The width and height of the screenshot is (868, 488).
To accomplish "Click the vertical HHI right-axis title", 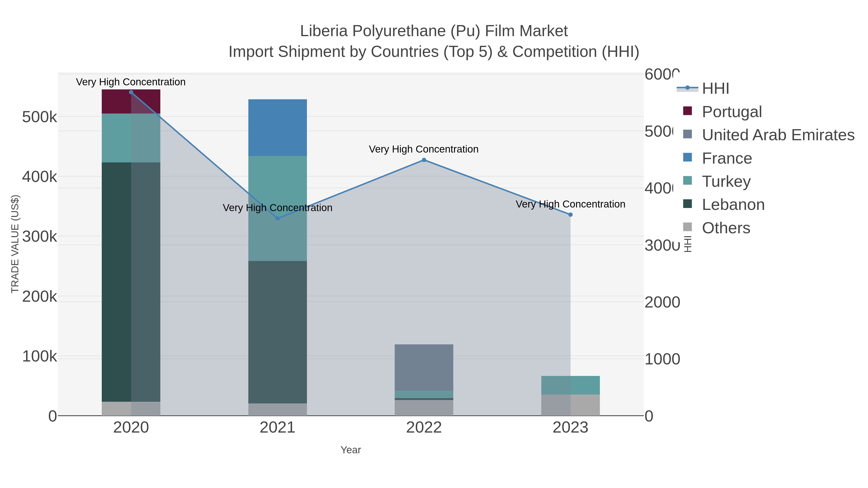I will pos(688,244).
